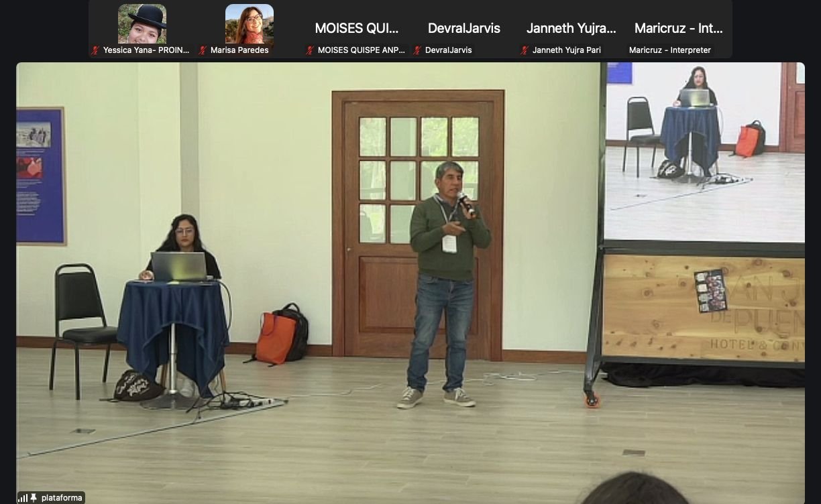Open the Janneth Yujra... participant tile

pos(571,28)
